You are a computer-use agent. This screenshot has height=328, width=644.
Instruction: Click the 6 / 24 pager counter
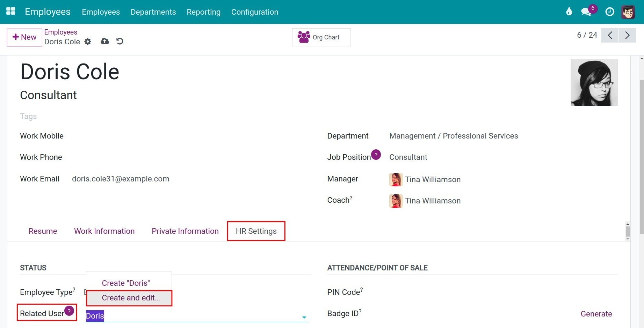[587, 35]
